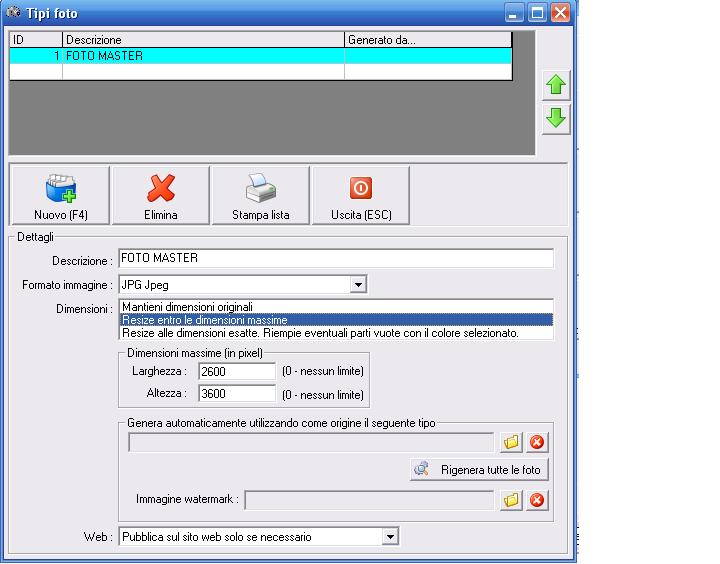Print the list with Stampa lista
Viewport: 720px width, 564px height.
261,196
